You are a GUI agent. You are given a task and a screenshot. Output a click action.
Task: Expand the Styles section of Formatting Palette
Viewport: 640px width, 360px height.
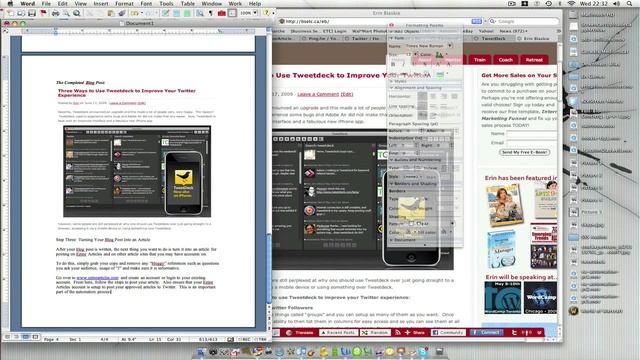[392, 81]
